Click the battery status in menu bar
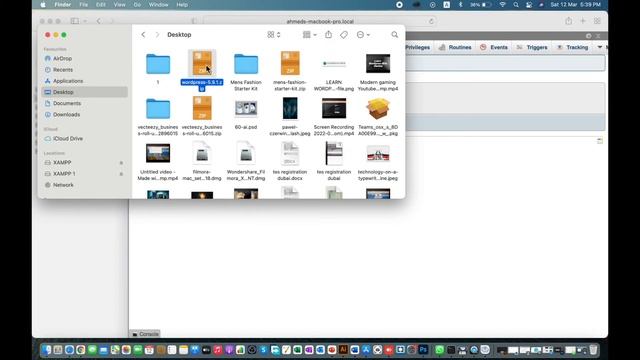 point(481,4)
